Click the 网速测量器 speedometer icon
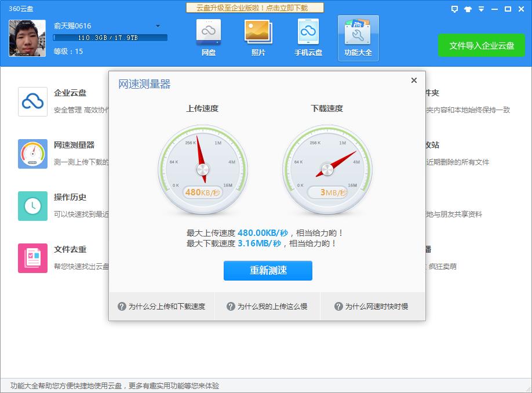 32,154
